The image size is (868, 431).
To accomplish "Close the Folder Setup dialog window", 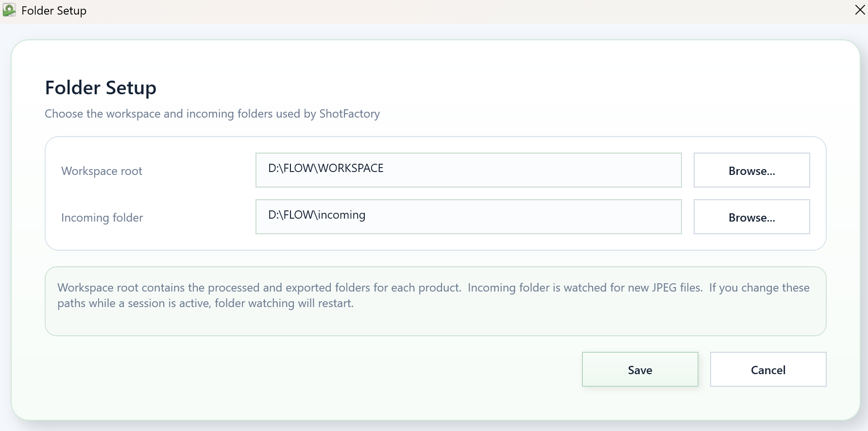I will click(x=860, y=10).
